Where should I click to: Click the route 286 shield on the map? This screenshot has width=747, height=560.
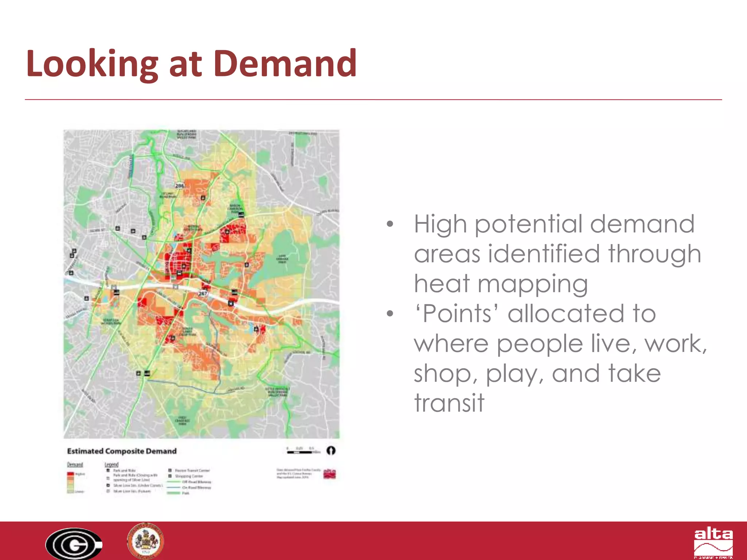pyautogui.click(x=180, y=186)
